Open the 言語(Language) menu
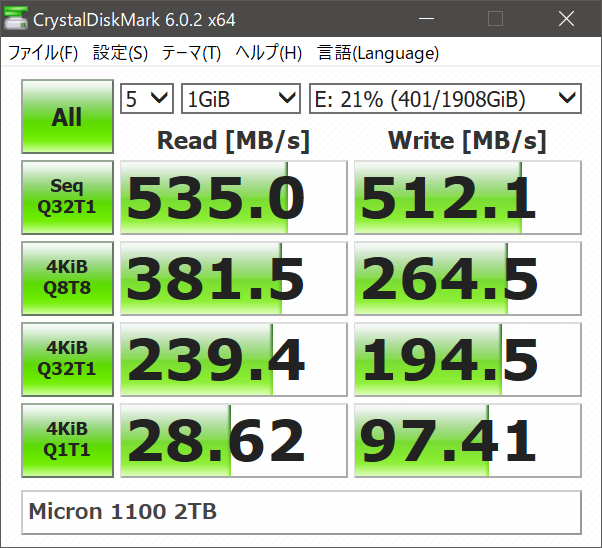The image size is (602, 548). (378, 53)
